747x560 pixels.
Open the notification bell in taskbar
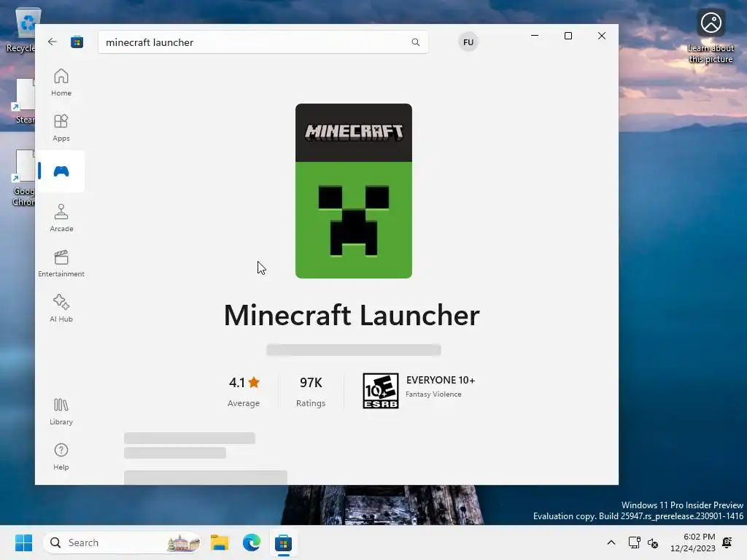[x=727, y=542]
